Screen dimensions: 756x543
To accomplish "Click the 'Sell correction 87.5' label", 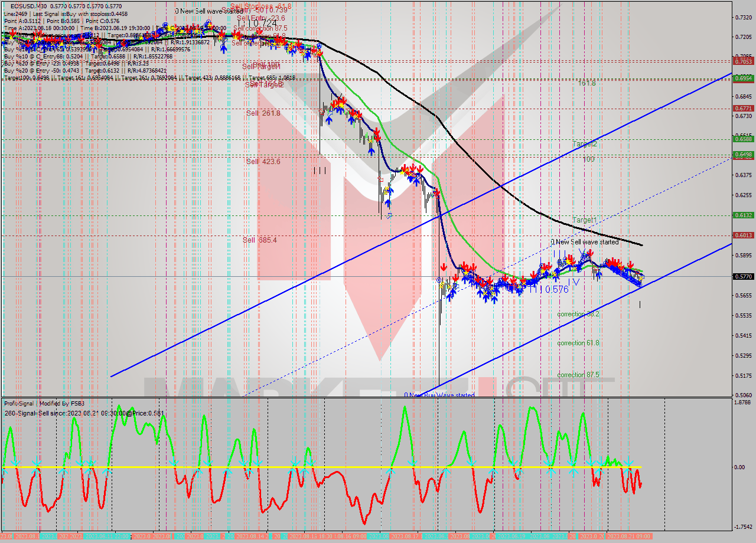I will click(260, 28).
